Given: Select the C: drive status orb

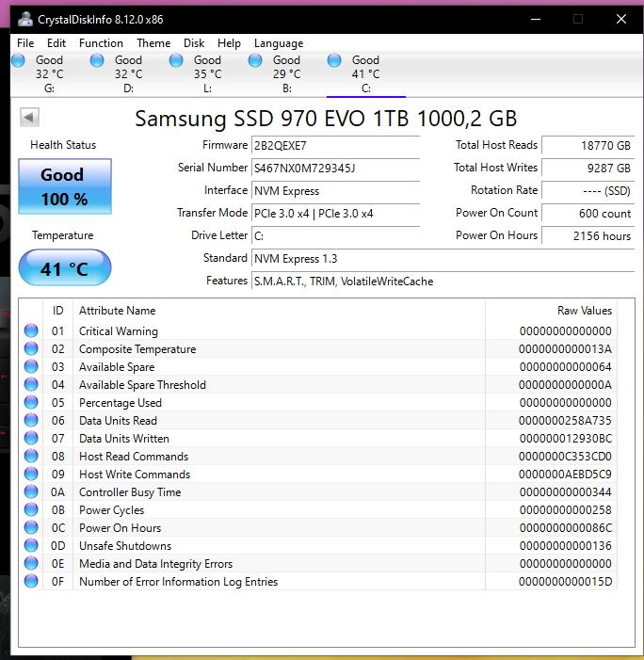Looking at the screenshot, I should (334, 60).
